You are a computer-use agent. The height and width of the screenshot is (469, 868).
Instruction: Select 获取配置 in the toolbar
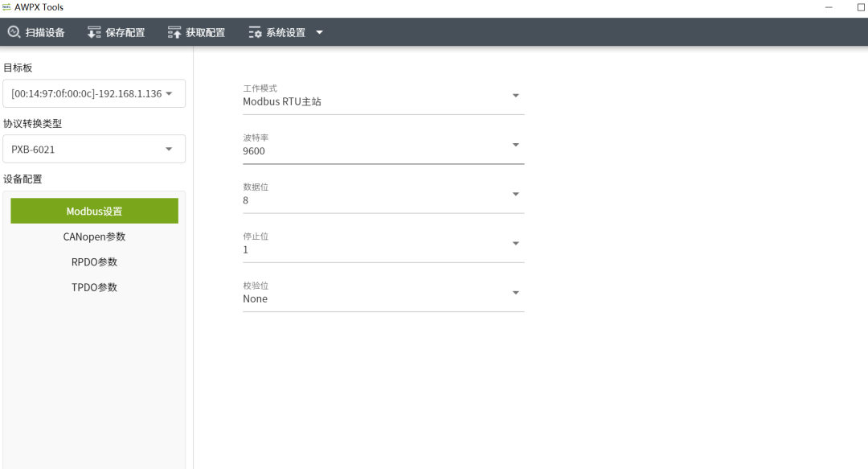click(197, 32)
